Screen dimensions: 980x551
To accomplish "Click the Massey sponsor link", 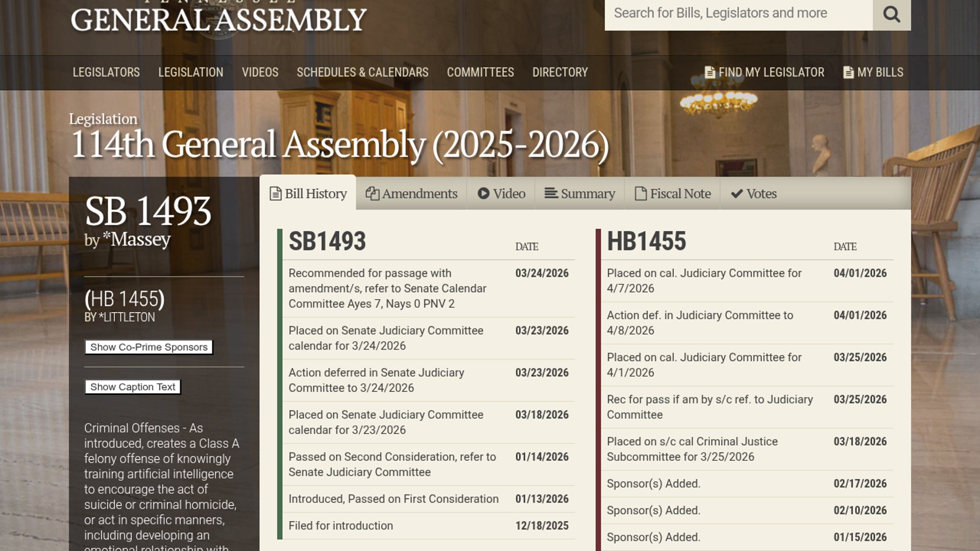I will click(x=140, y=239).
